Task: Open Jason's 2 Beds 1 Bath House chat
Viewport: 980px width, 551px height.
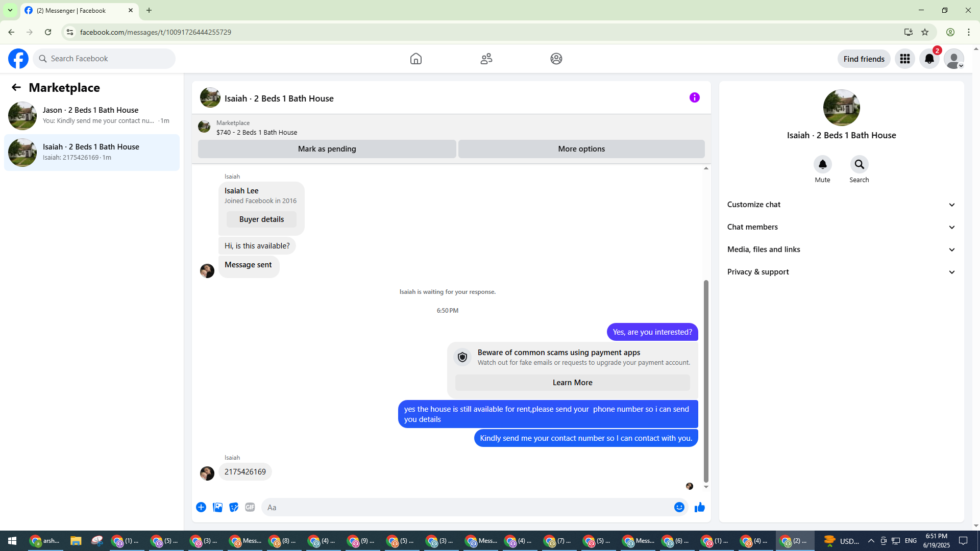Action: [x=92, y=116]
